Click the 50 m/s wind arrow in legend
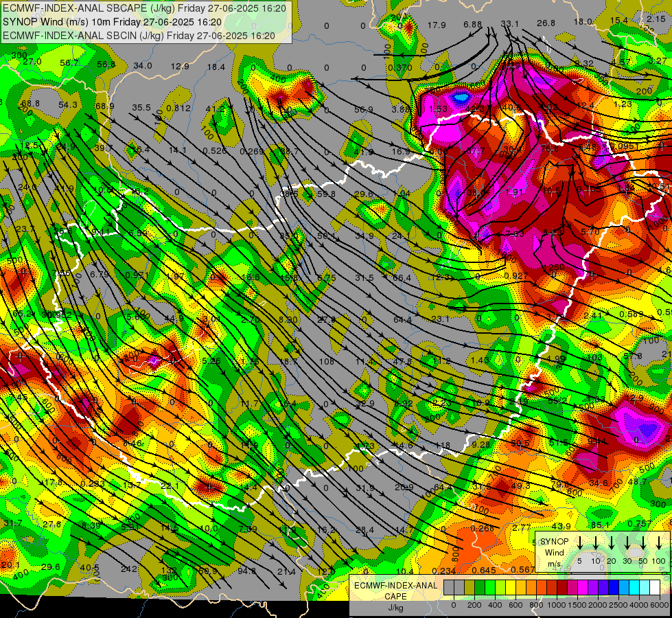This screenshot has width=672, height=618. [643, 542]
